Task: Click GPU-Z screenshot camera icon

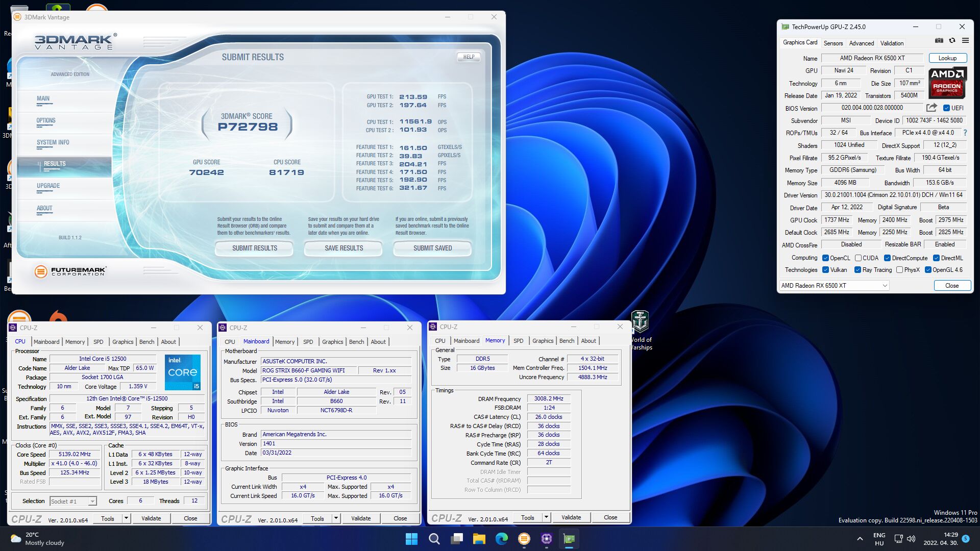Action: click(x=939, y=41)
